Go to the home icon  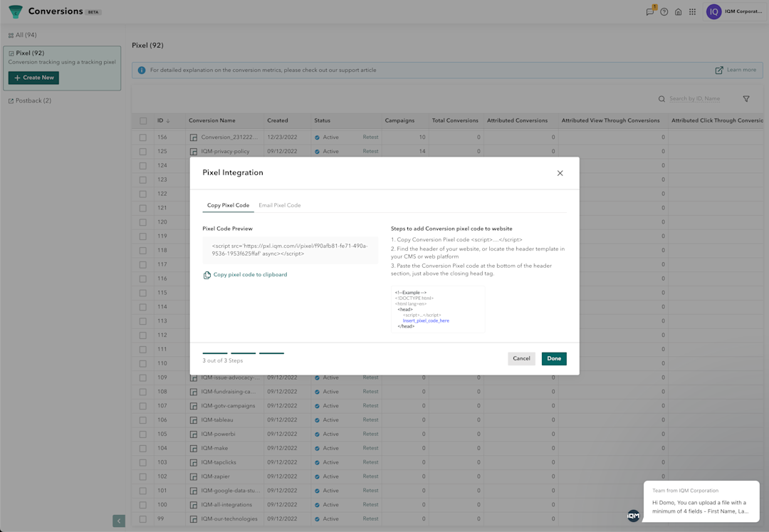[x=679, y=12]
